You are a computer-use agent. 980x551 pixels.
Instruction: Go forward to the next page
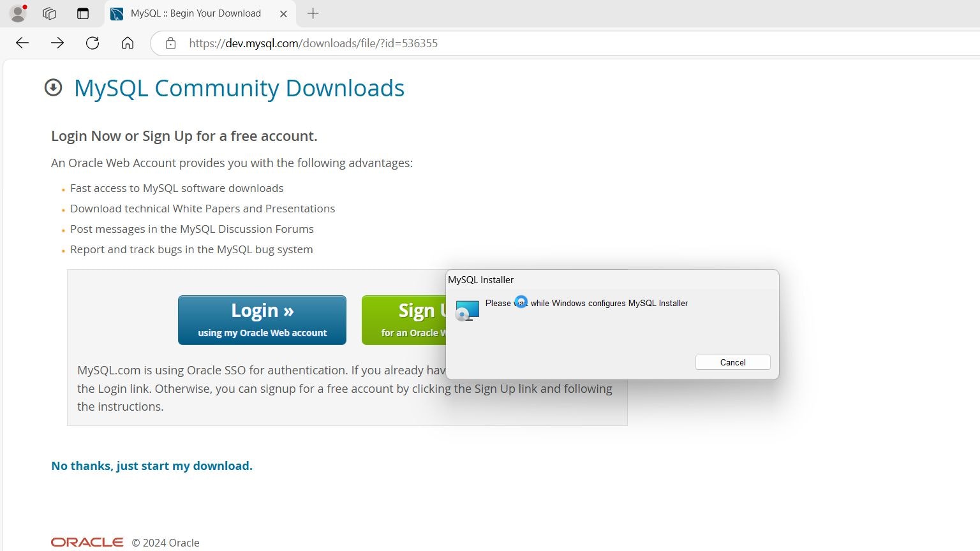coord(57,43)
